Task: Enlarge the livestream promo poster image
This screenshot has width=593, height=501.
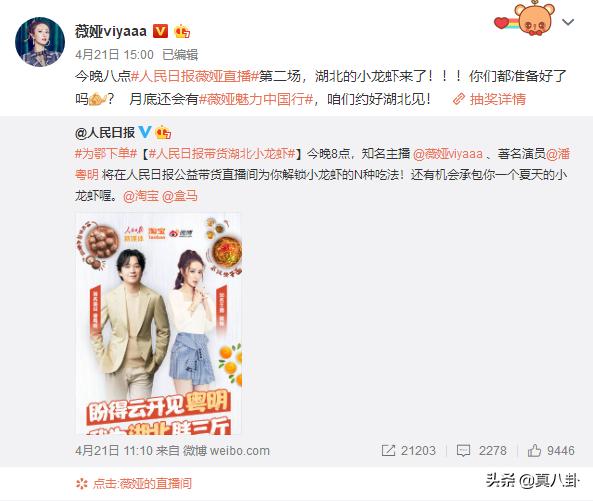Action: pos(158,324)
